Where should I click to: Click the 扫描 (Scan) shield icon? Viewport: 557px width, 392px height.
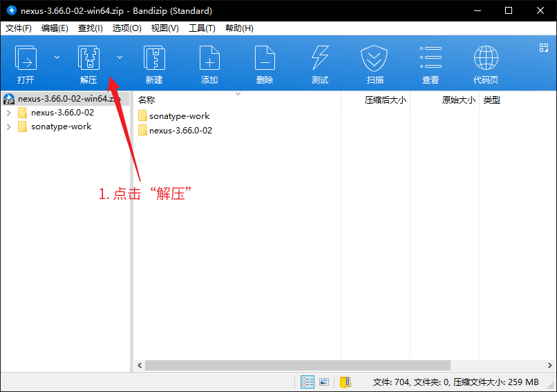point(375,58)
